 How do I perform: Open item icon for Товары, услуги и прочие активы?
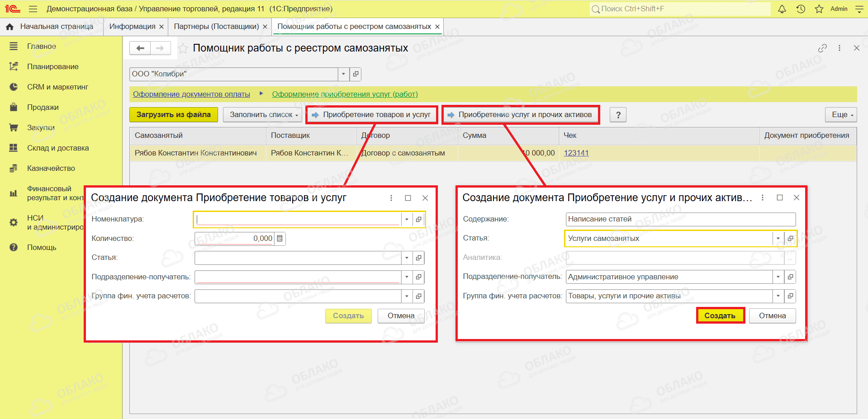coord(790,296)
